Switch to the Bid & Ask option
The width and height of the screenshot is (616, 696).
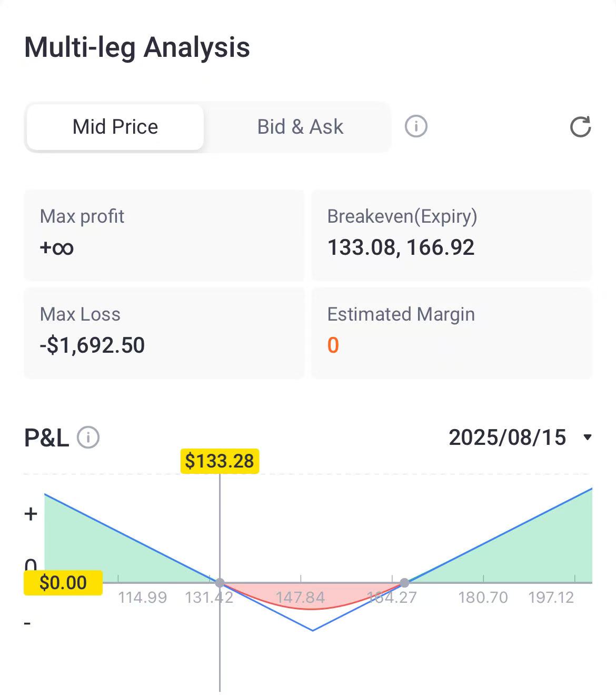[300, 127]
